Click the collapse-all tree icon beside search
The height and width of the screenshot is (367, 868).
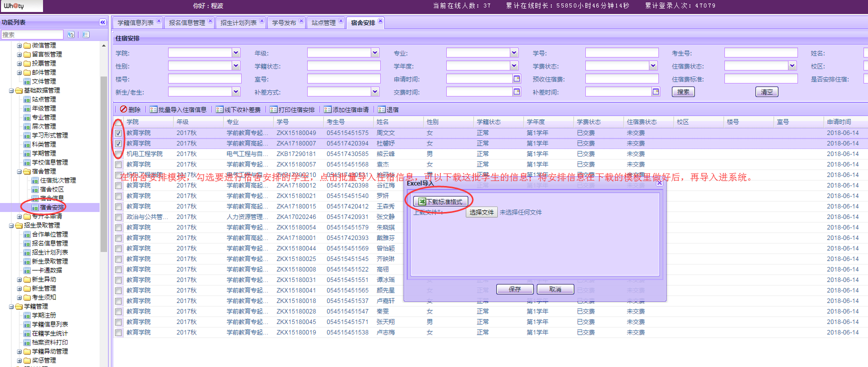point(86,34)
